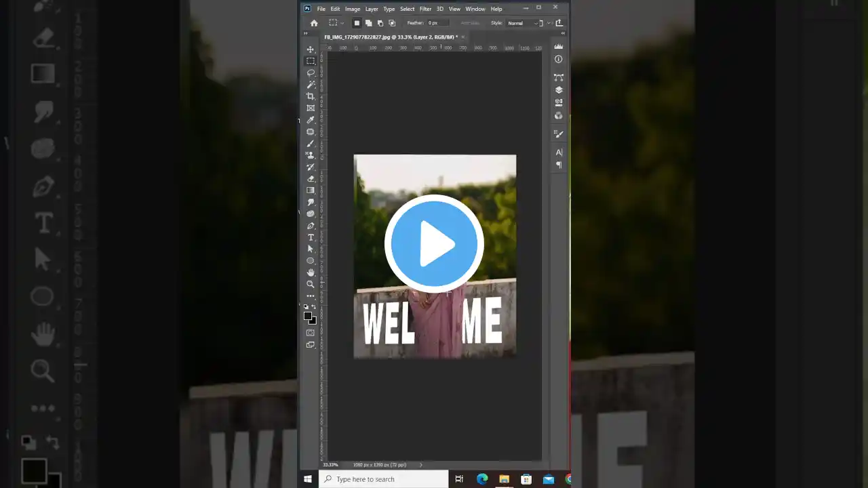Open the Style dropdown set to Normal
Screen dimensions: 868x488
[x=523, y=23]
